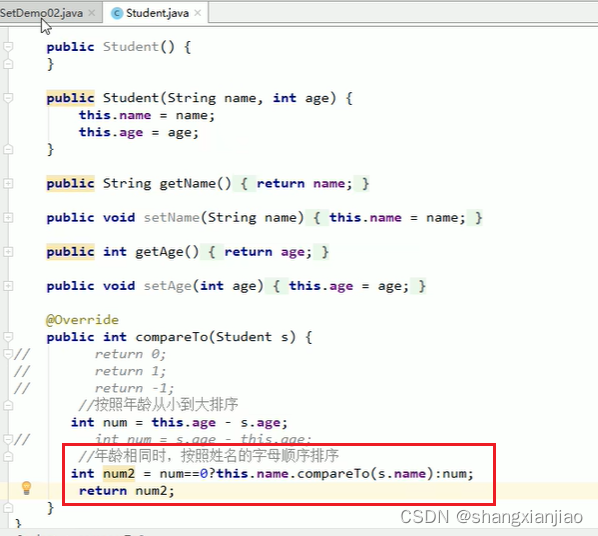Click the yellow lightbulb quick-fix icon

pos(26,488)
